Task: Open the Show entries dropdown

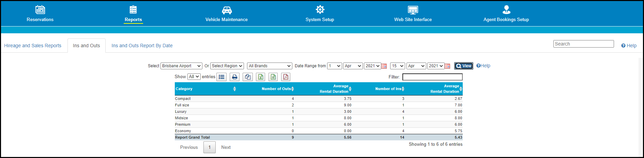Action: click(x=194, y=77)
